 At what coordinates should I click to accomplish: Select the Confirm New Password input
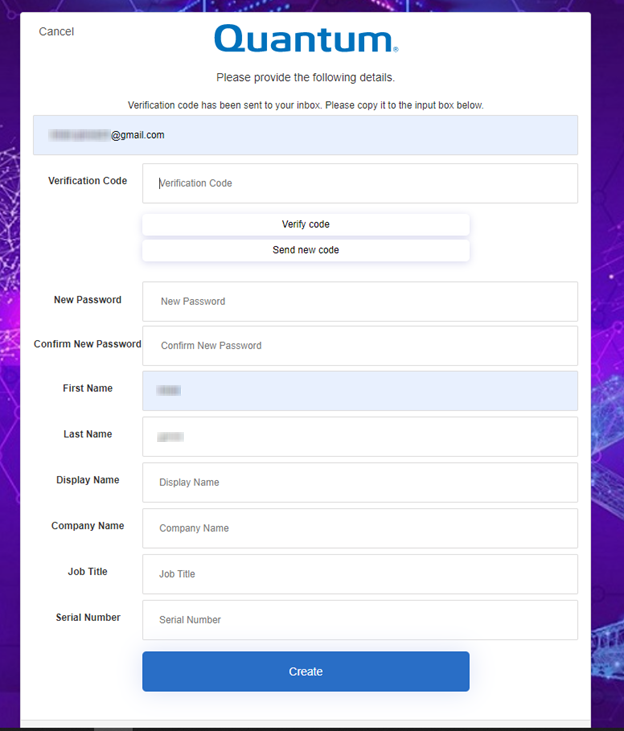[x=360, y=346]
